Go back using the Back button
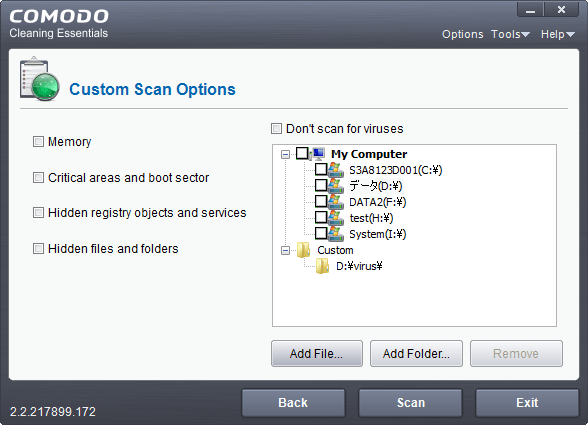 293,403
